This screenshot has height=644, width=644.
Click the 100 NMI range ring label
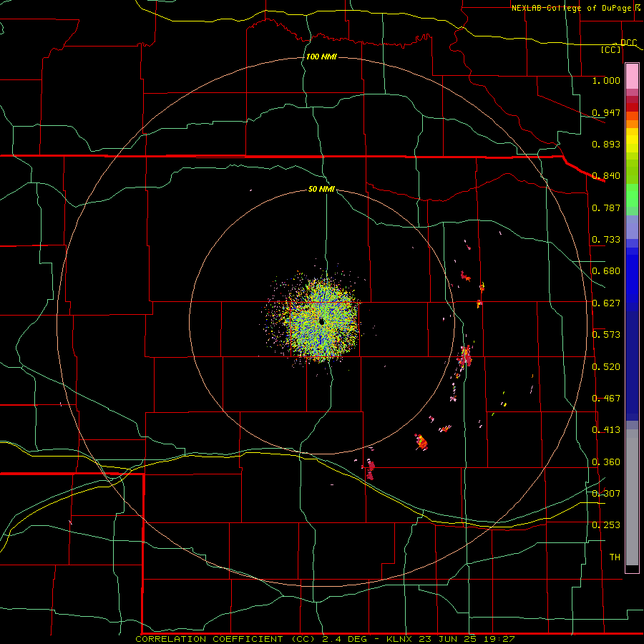(321, 57)
